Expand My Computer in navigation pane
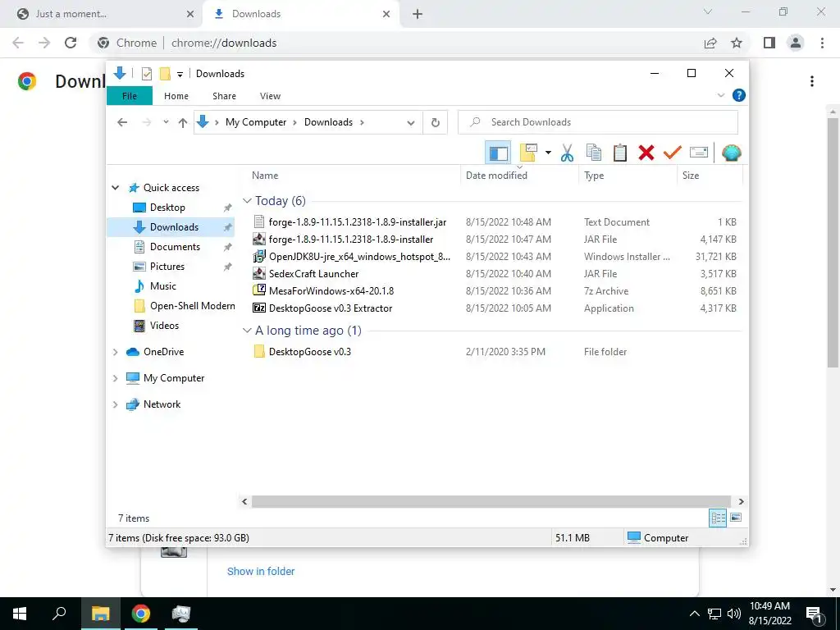This screenshot has height=630, width=840. pos(115,378)
